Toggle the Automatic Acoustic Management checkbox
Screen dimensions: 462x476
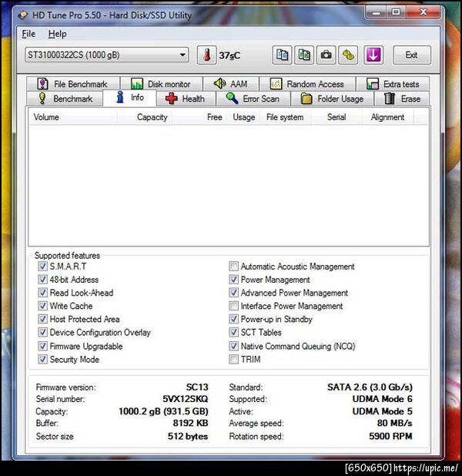click(233, 266)
